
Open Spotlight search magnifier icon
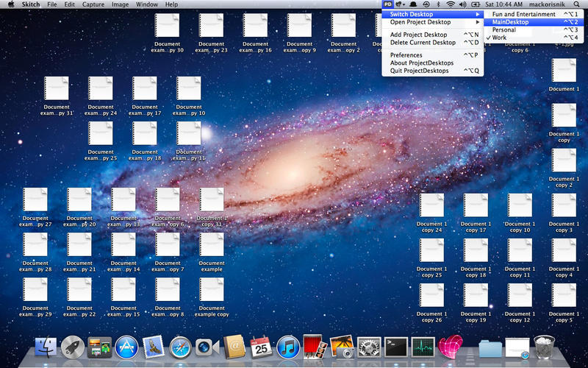(576, 4)
